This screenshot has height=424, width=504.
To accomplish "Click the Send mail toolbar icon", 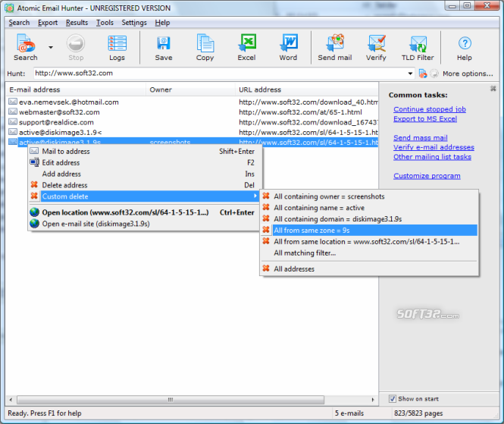I will [334, 47].
